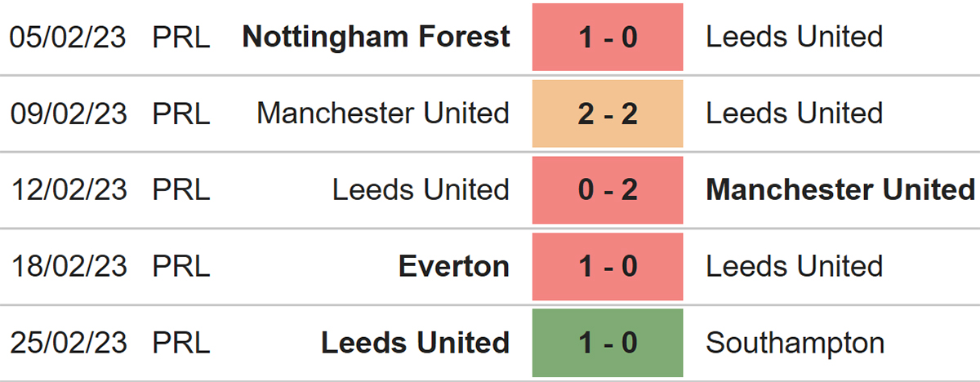Open the orange 2 - 2 draw score
This screenshot has width=980, height=382.
pos(608,113)
